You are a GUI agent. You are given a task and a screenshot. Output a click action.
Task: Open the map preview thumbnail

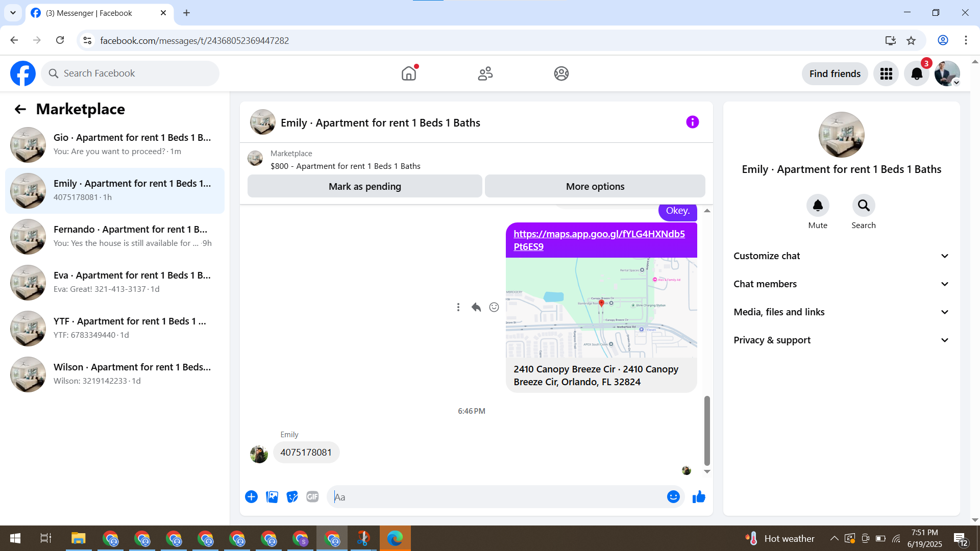[x=601, y=308]
